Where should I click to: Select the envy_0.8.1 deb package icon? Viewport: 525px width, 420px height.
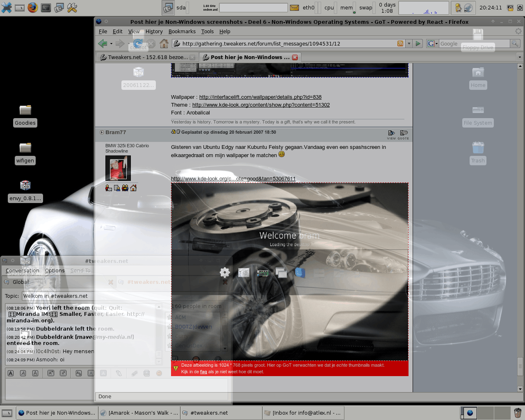(x=25, y=191)
